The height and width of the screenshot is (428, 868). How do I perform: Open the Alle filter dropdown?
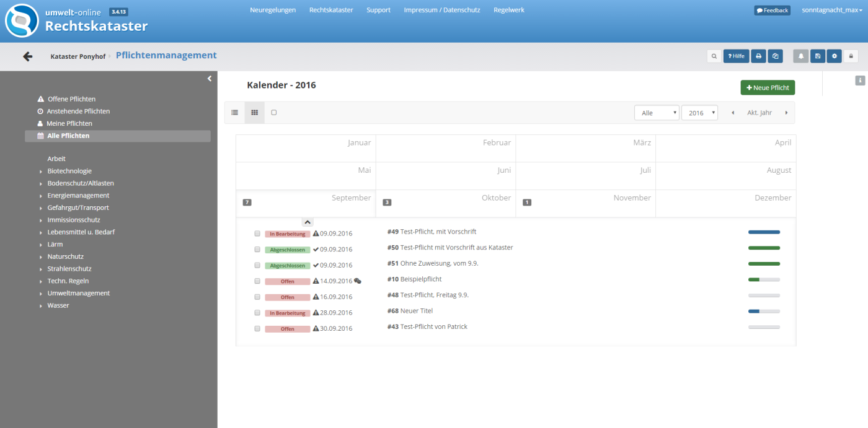(657, 113)
